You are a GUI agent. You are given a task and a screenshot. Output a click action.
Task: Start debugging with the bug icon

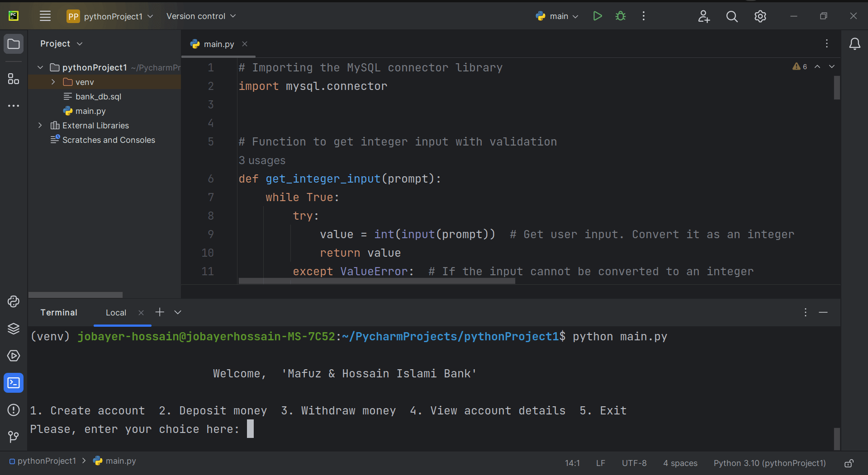coord(621,16)
